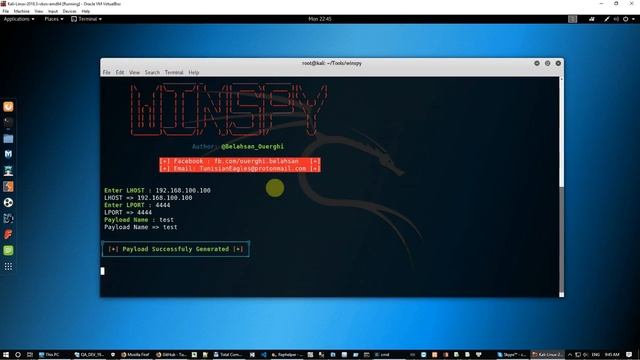640x360 pixels.
Task: Open the Windows notification center icon
Action: point(629,355)
